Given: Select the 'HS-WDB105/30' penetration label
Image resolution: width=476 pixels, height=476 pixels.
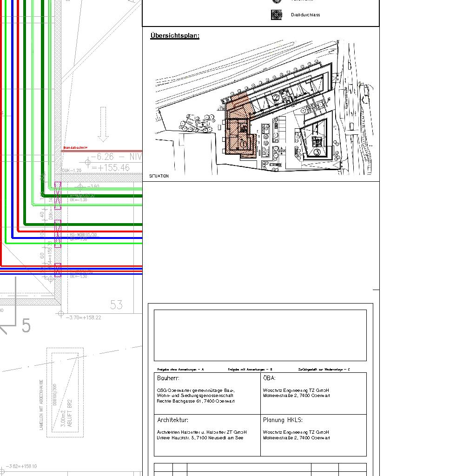Looking at the screenshot, I should [x=84, y=235].
